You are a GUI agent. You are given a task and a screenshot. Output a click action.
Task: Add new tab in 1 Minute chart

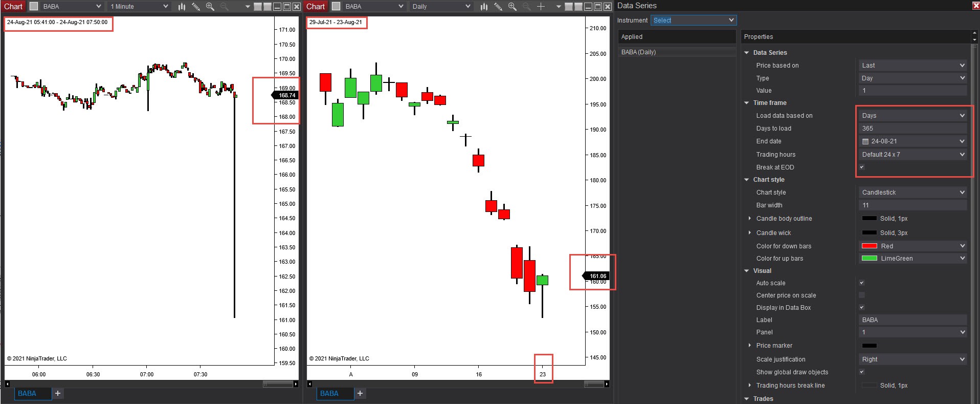click(x=58, y=393)
